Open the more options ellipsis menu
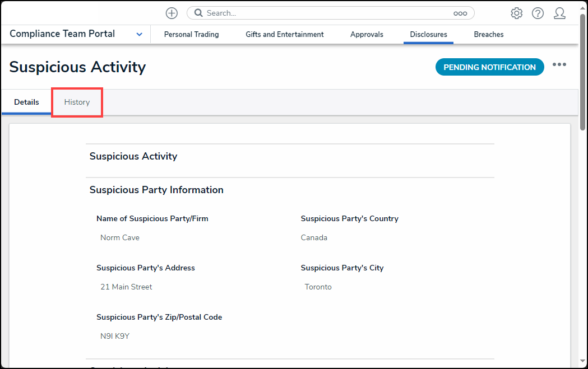Image resolution: width=588 pixels, height=369 pixels. point(559,64)
